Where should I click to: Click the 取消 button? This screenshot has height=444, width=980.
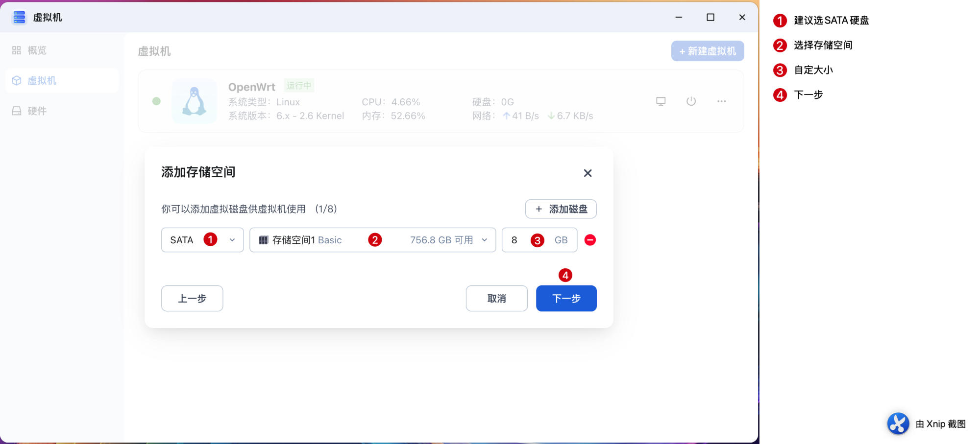496,299
